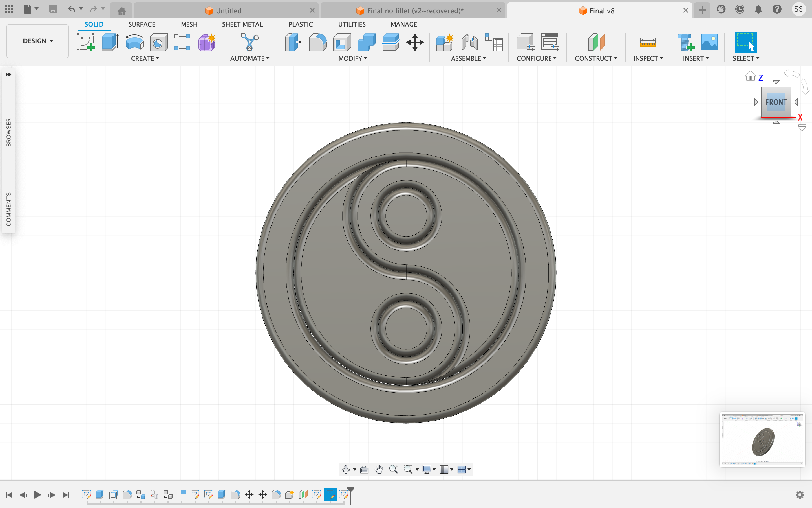Save the document with the disk icon
Viewport: 812px width, 508px height.
tap(53, 9)
